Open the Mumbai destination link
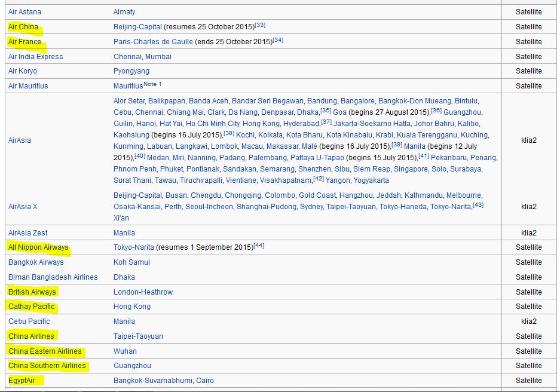Image resolution: width=560 pixels, height=392 pixels. coord(158,57)
